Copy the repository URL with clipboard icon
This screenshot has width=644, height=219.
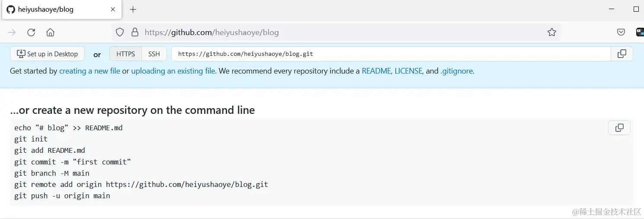622,54
